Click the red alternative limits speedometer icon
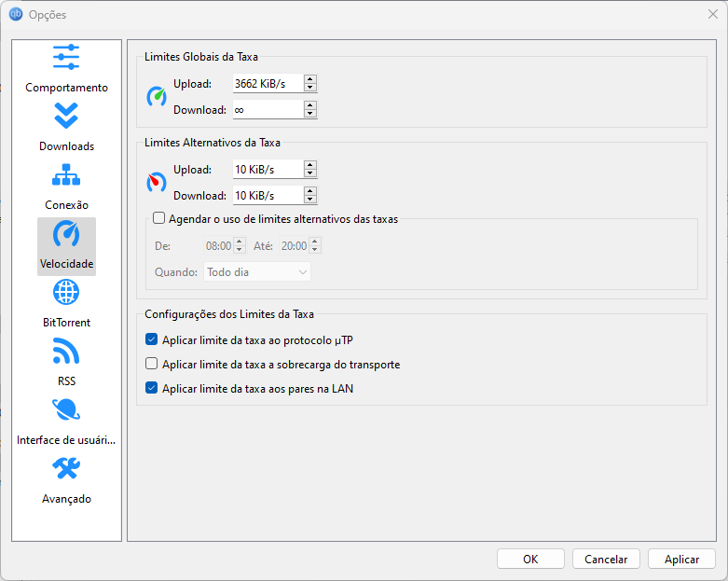 (157, 182)
